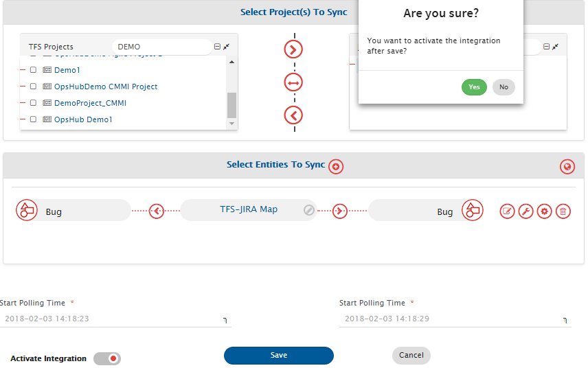
Task: Check the Demo1 project checkbox
Action: point(33,70)
